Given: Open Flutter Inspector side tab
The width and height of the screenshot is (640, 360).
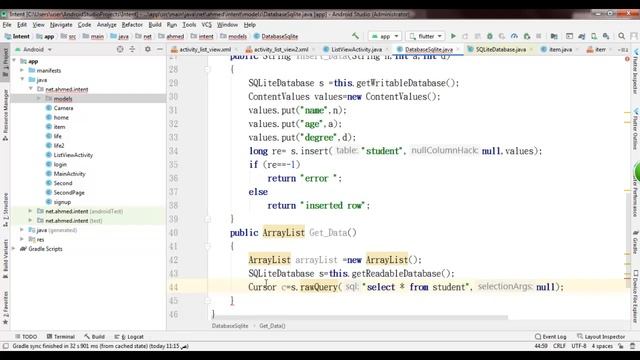Looking at the screenshot, I should (636, 72).
